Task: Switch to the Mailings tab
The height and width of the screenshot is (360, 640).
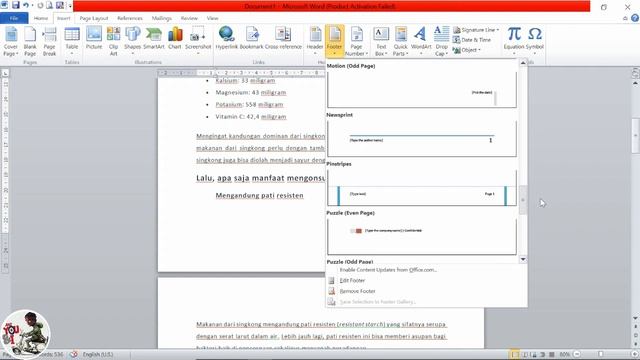Action: [x=162, y=18]
